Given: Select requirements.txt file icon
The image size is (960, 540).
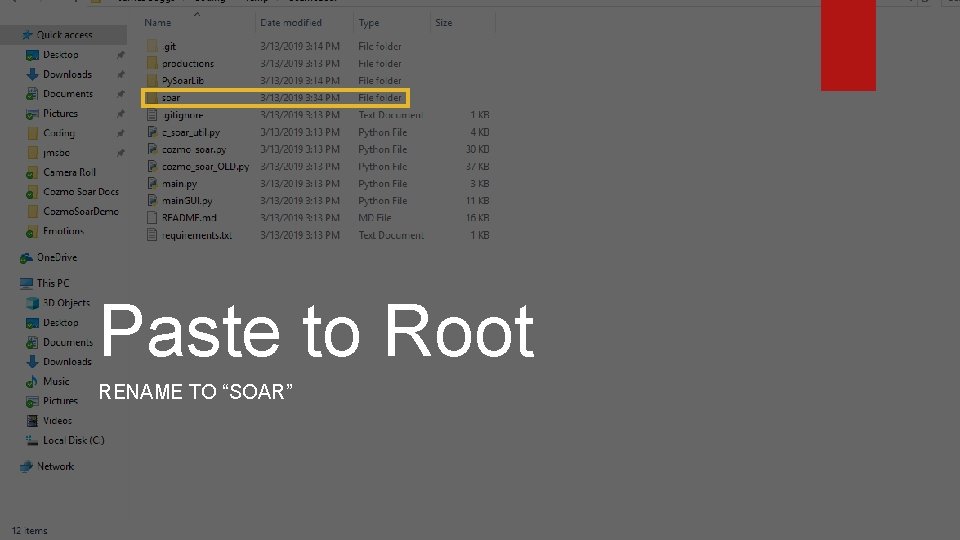Looking at the screenshot, I should pyautogui.click(x=152, y=234).
